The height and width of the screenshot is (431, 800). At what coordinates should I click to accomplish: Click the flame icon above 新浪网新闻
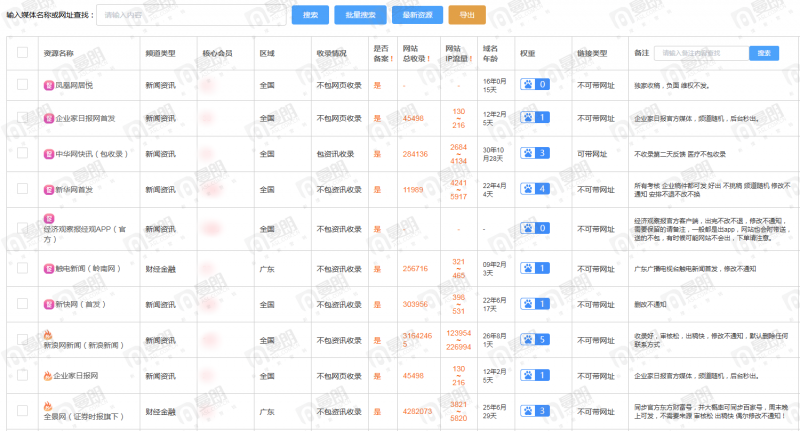(x=48, y=335)
